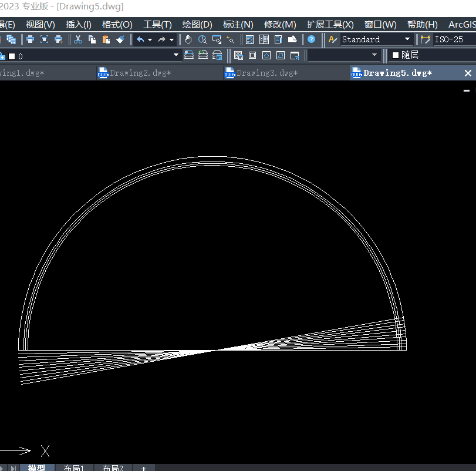Open the Redo history dropdown arrow
Screen dimensions: 476x471
[x=172, y=40]
